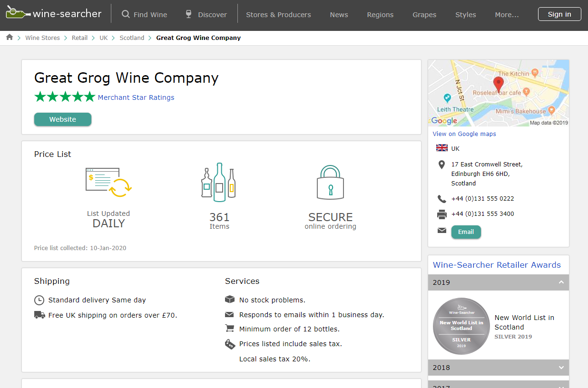Screen dimensions: 588x388
Task: Open Stores & Producers menu
Action: coord(278,15)
